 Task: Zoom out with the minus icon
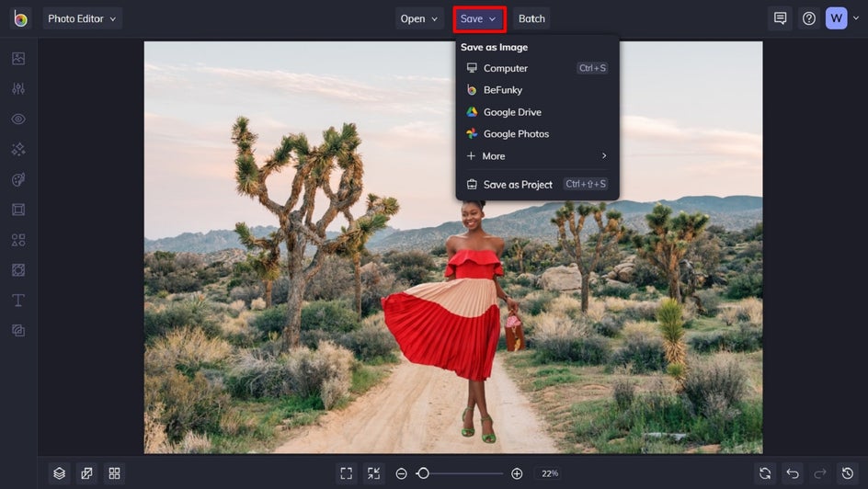coord(401,473)
